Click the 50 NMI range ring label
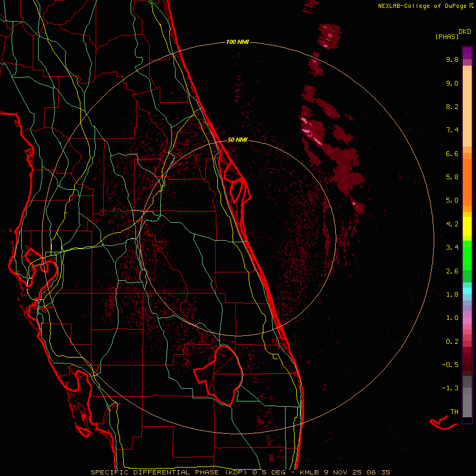476x476 pixels. pyautogui.click(x=237, y=140)
